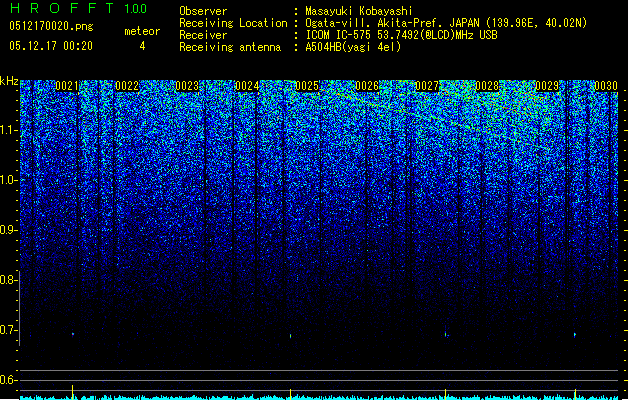Click the yellow detection spike below 0025
Viewport: 629px width, 400px height.
(x=290, y=393)
